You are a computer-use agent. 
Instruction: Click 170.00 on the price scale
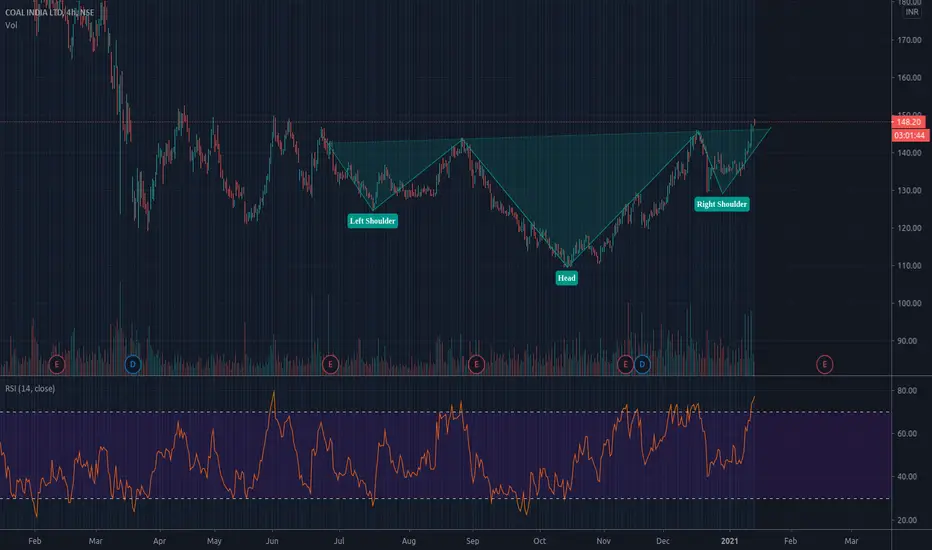(x=909, y=40)
